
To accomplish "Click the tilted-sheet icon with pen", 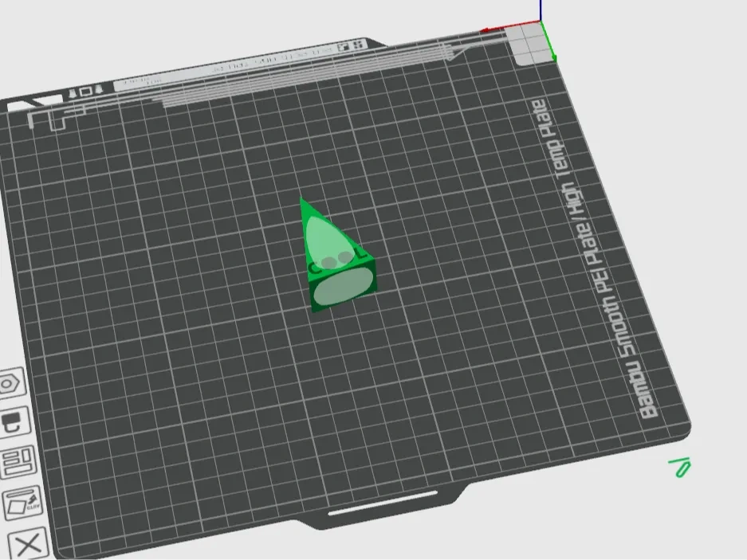I will (22, 503).
